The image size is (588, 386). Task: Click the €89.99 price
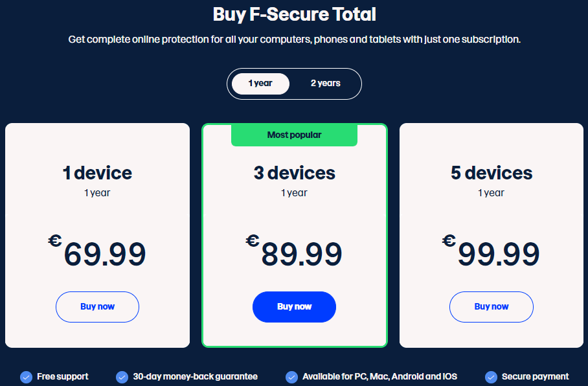pyautogui.click(x=294, y=251)
